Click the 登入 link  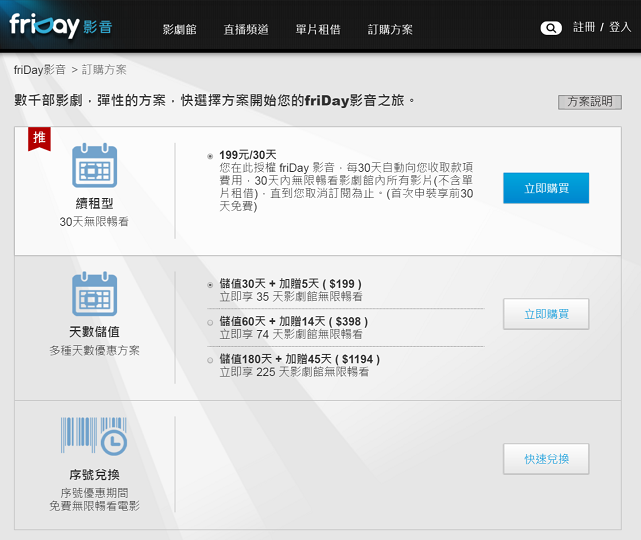click(x=620, y=27)
